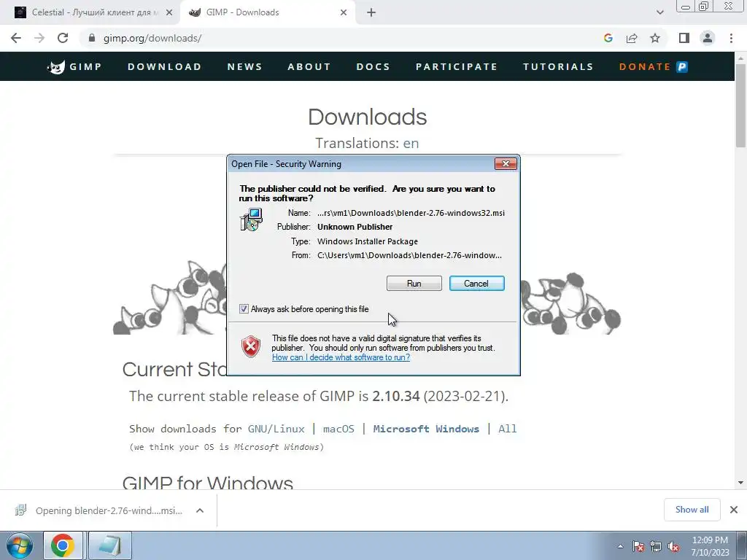Show downloads for macOS
Image resolution: width=747 pixels, height=560 pixels.
click(338, 429)
